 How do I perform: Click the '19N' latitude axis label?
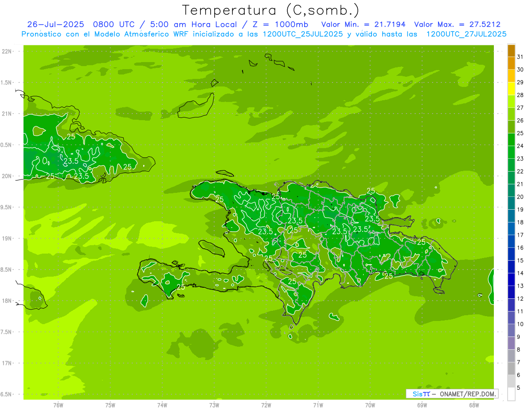(x=7, y=239)
